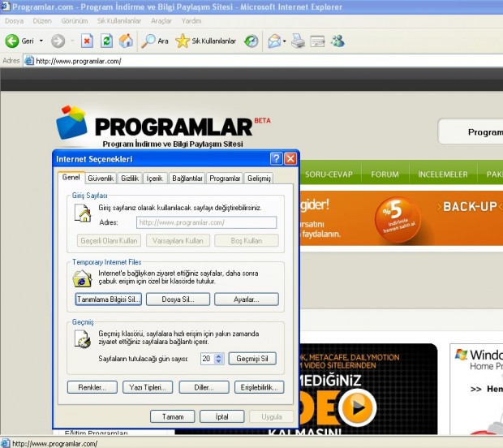
Task: Click Tanımlama Bilgisi Sil button
Action: coord(109,299)
